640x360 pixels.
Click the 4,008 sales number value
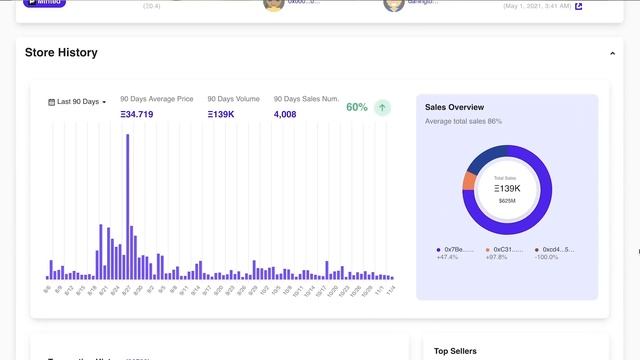[x=285, y=114]
